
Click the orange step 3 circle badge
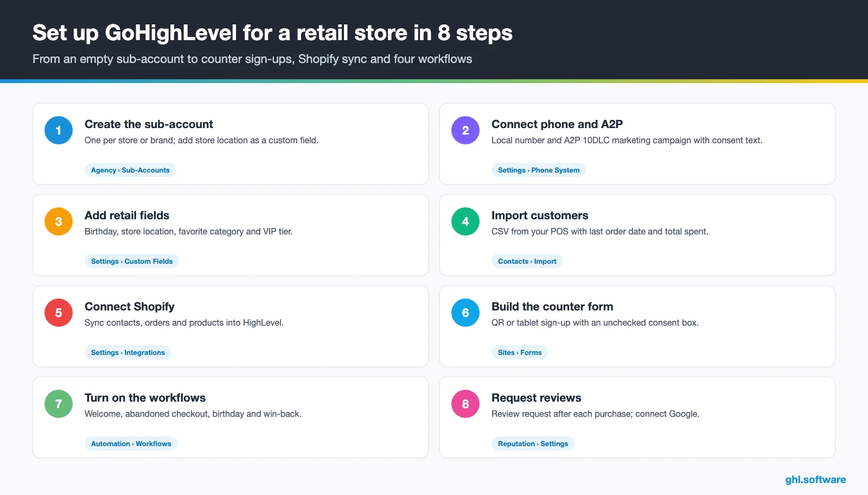tap(59, 221)
